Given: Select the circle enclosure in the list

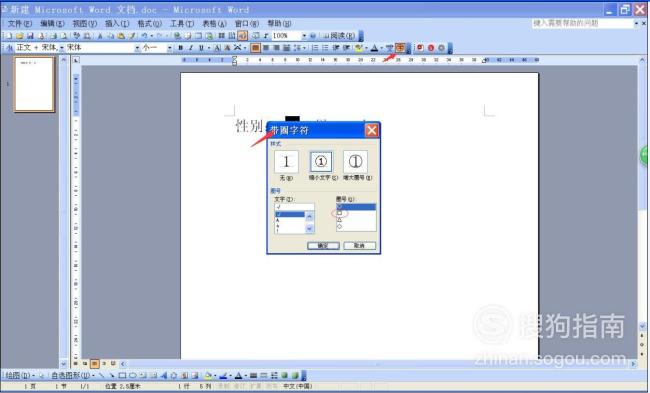Looking at the screenshot, I should (x=356, y=206).
